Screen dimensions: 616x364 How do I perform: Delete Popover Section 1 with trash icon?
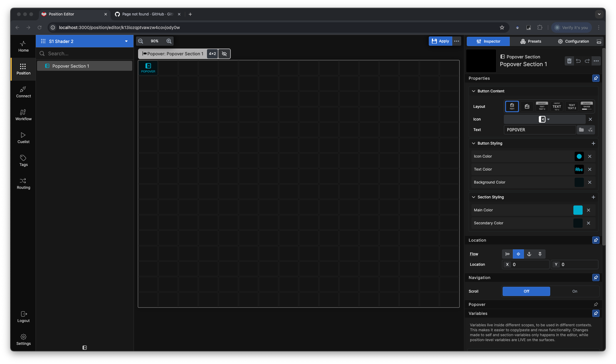(569, 61)
